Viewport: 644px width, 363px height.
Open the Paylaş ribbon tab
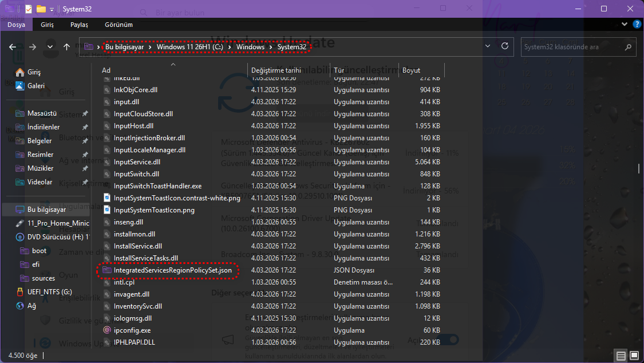tap(79, 25)
